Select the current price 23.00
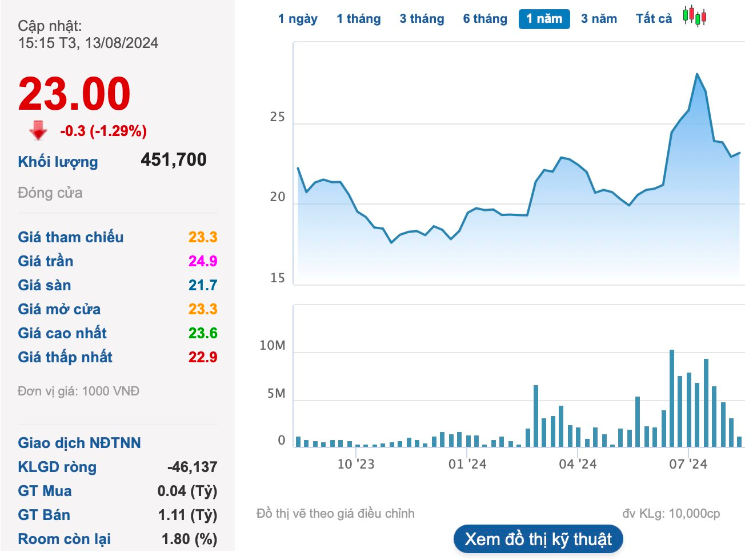The height and width of the screenshot is (560, 753). tap(74, 93)
